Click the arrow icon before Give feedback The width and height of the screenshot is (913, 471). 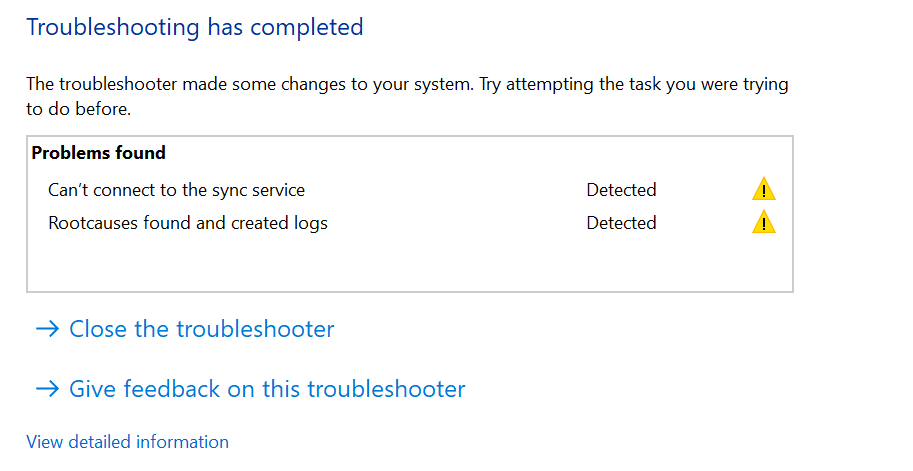pyautogui.click(x=47, y=388)
